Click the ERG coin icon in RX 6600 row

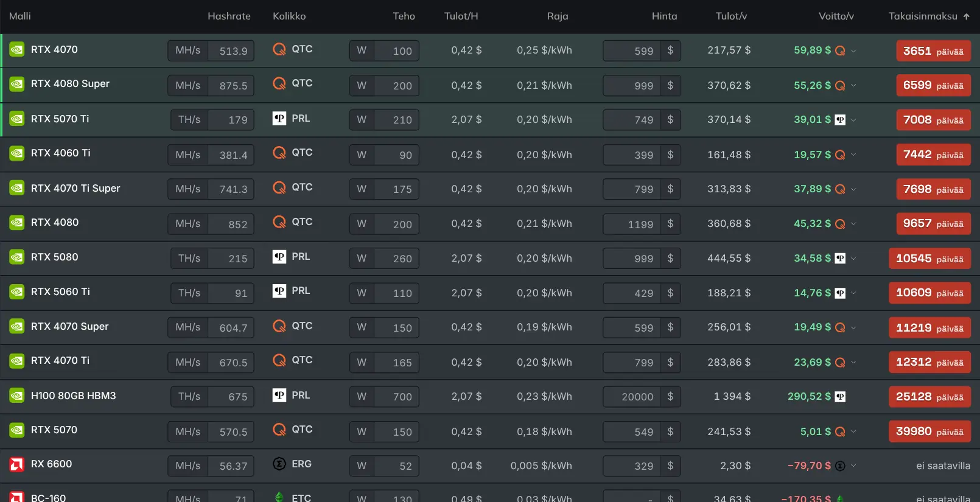pyautogui.click(x=279, y=464)
